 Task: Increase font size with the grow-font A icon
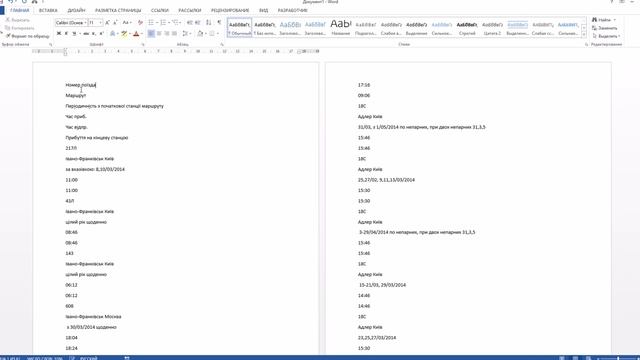107,23
